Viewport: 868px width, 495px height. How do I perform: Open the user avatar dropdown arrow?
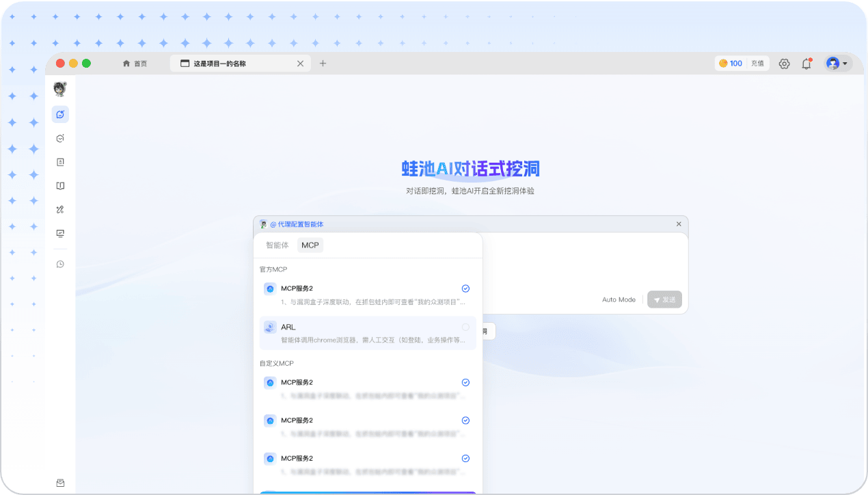click(845, 64)
